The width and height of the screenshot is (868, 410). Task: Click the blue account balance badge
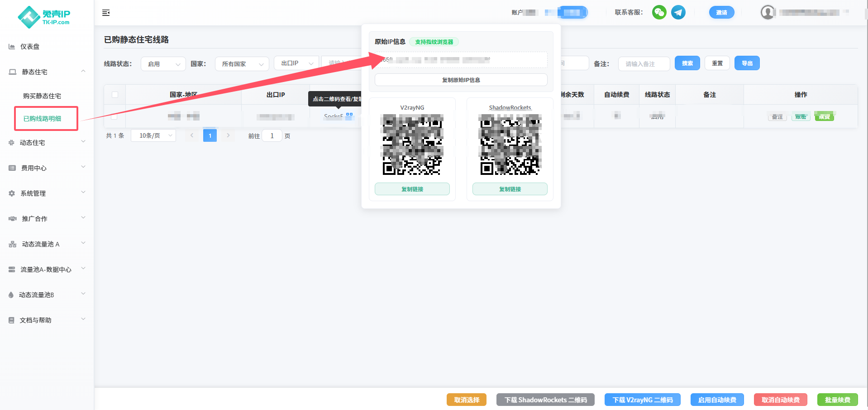point(572,12)
